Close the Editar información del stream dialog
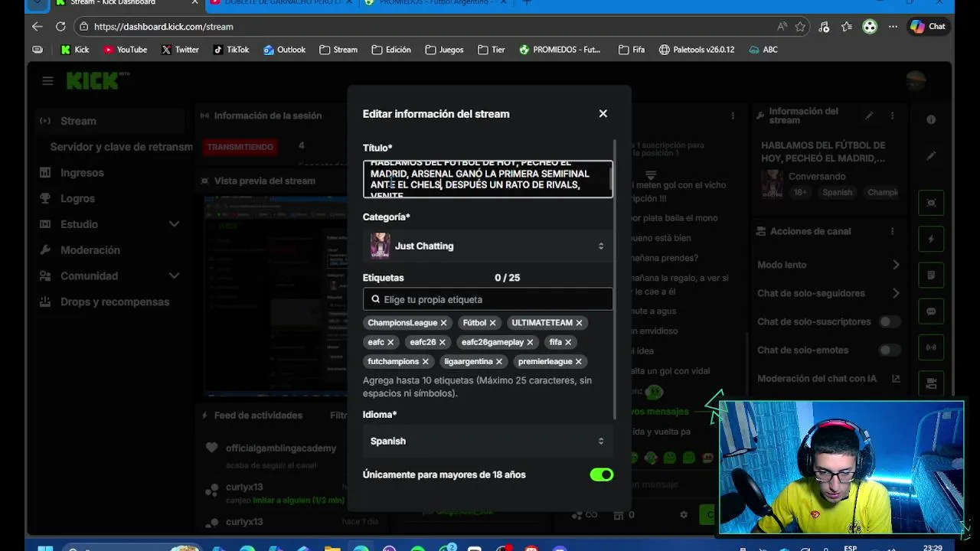The image size is (980, 551). click(603, 113)
